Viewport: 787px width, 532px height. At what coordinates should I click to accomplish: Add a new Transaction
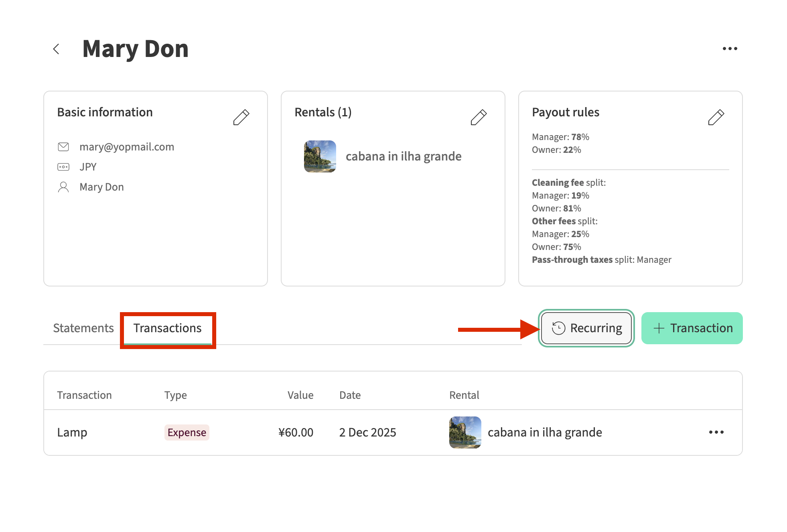click(x=692, y=328)
